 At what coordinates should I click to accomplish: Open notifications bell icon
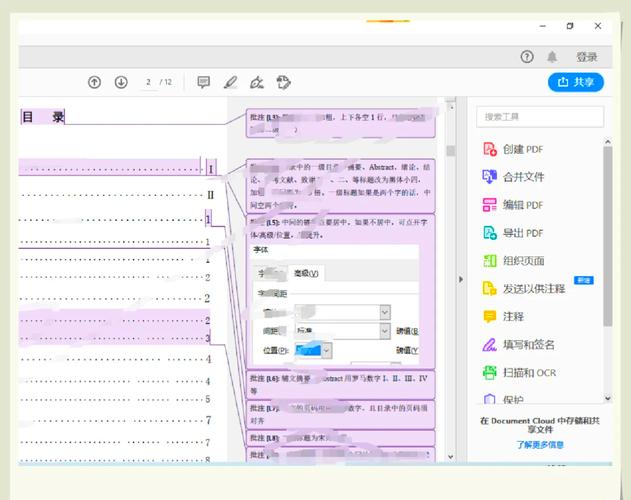pos(552,57)
